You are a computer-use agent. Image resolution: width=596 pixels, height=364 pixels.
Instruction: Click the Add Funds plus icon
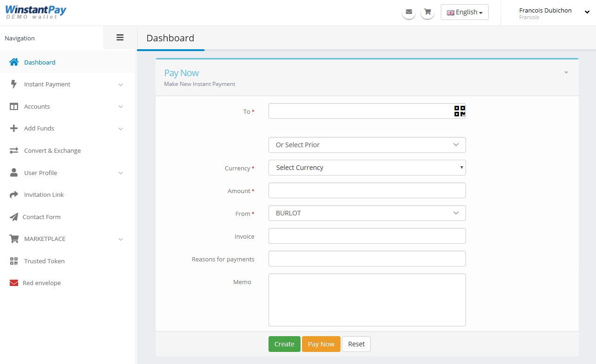click(x=14, y=128)
